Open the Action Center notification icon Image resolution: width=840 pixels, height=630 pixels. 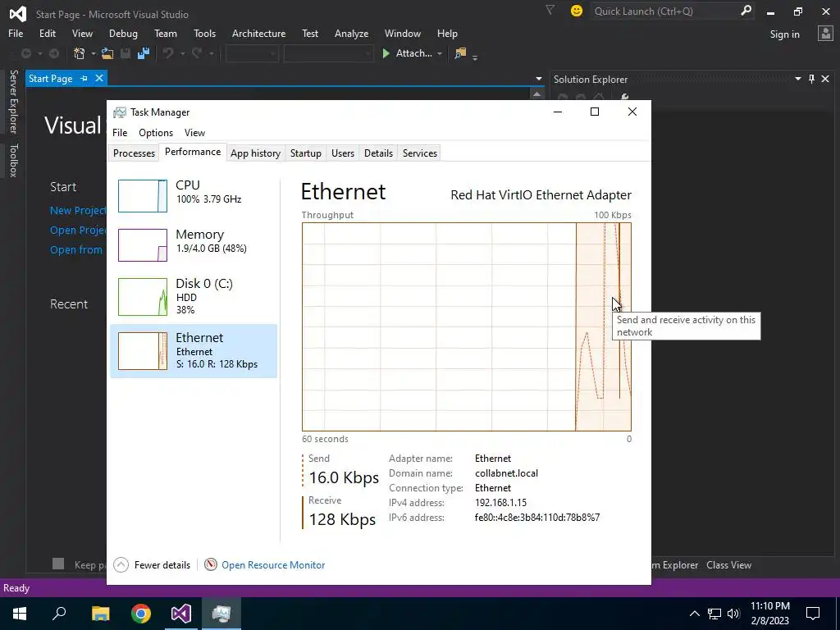[x=813, y=614]
